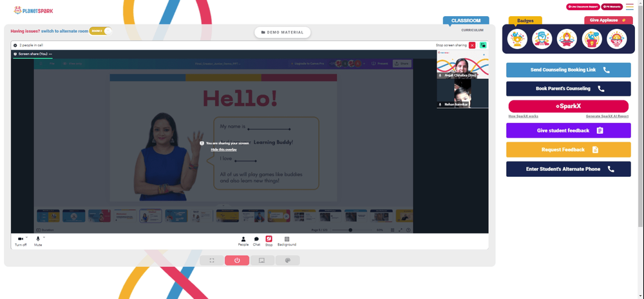This screenshot has height=299, width=644.
Task: Open the Demo Material folder button
Action: (x=283, y=32)
